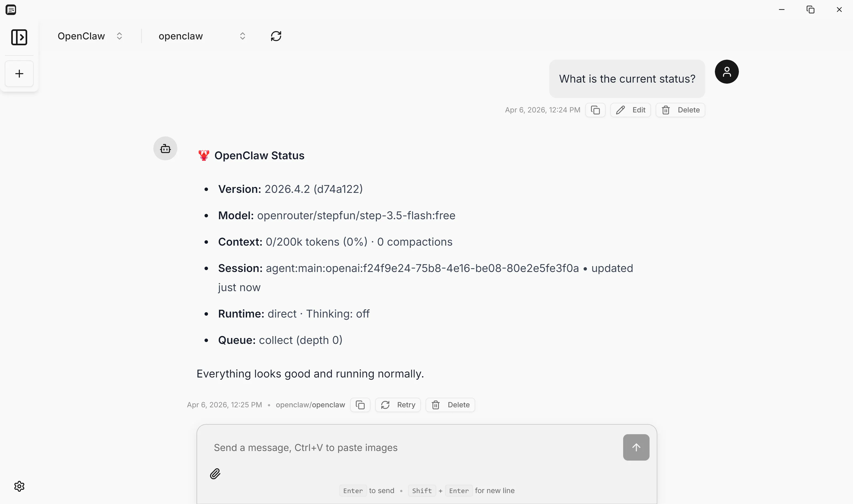Refresh the model list
The image size is (853, 504).
tap(276, 36)
